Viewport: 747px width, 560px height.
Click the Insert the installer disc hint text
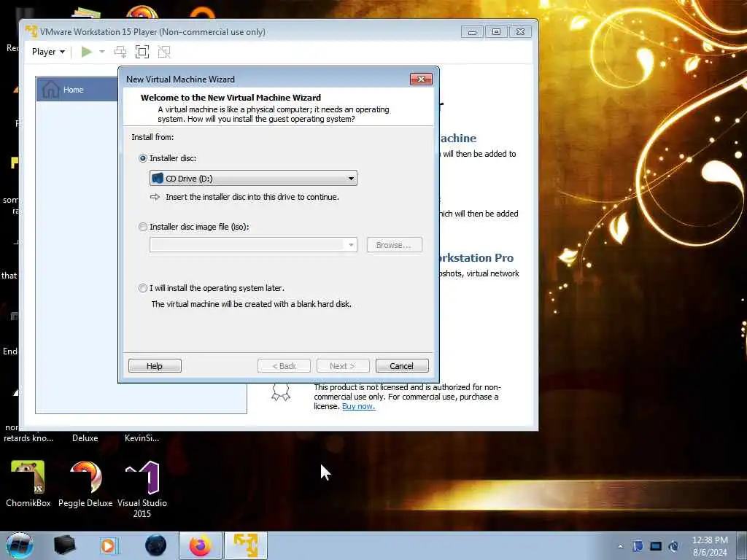pyautogui.click(x=252, y=197)
